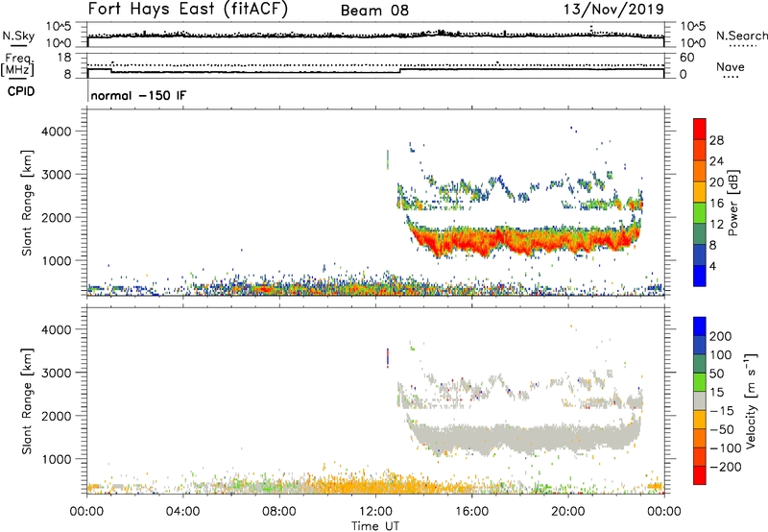Click the frequency step-up near 13 UT
768x532 pixels.
pos(400,70)
